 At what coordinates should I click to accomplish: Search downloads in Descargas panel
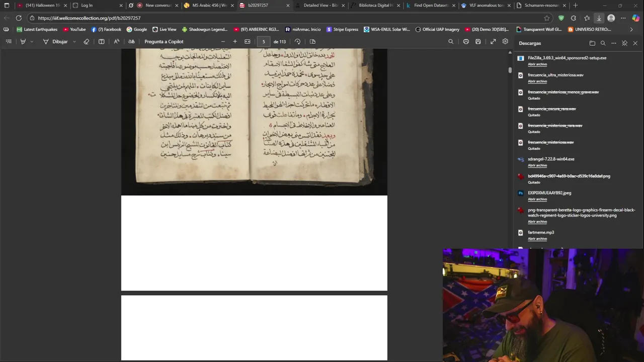pos(603,44)
